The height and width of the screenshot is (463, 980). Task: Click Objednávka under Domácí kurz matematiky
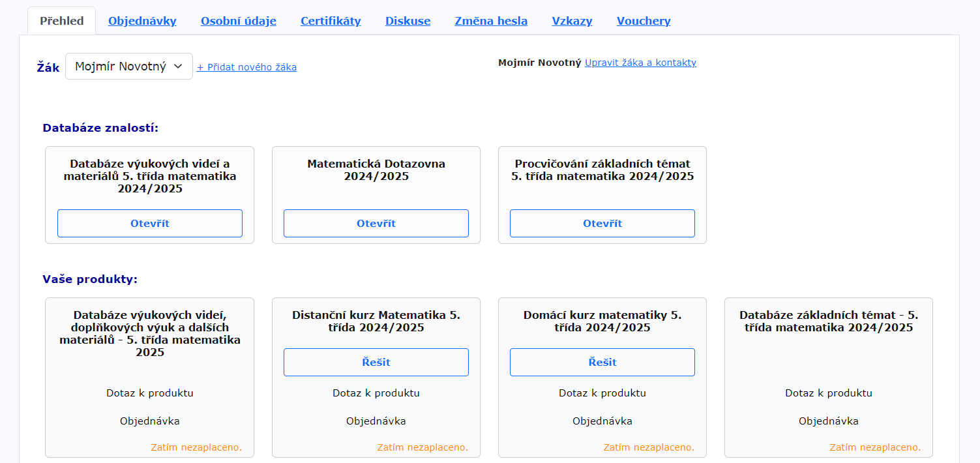[x=602, y=421]
